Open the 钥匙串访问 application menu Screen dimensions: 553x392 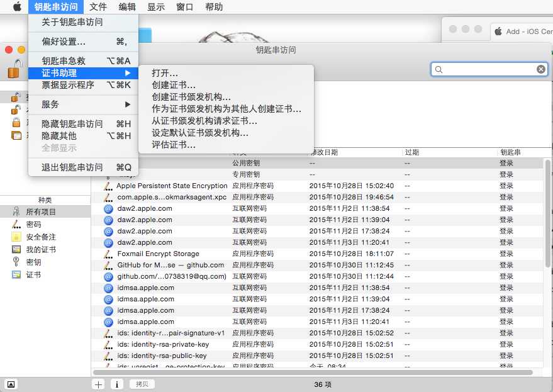pyautogui.click(x=56, y=7)
